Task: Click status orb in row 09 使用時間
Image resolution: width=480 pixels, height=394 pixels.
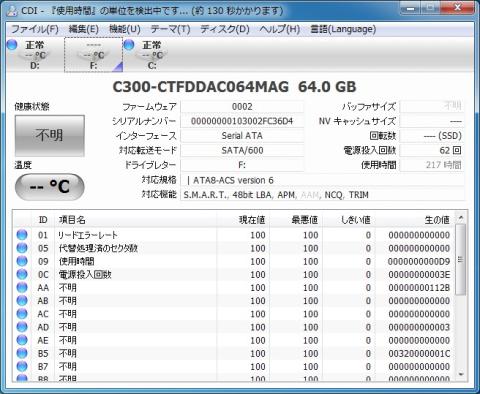Action: 22,261
